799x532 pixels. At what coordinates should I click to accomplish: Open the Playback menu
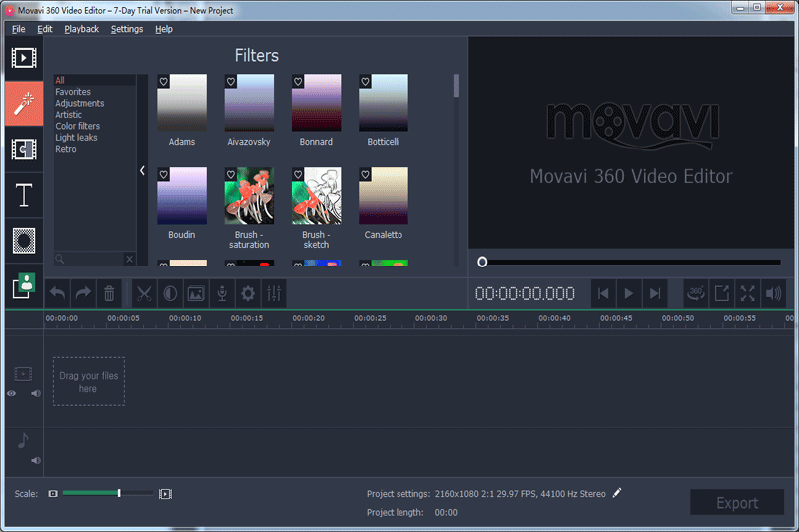coord(82,29)
